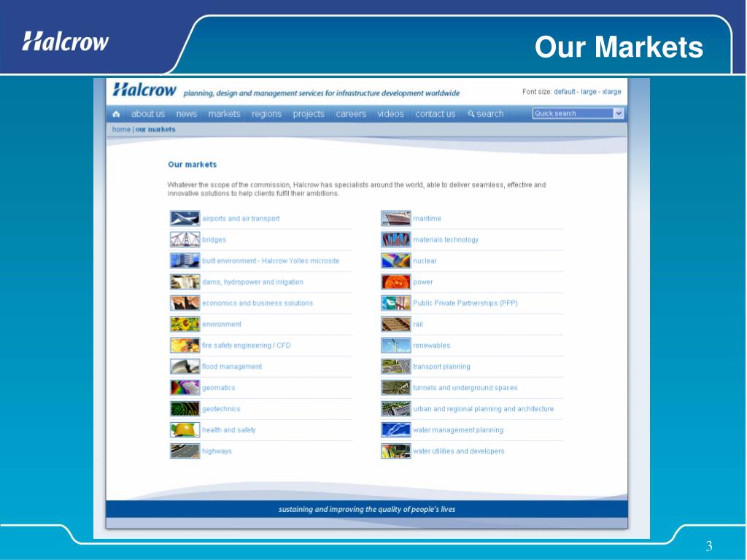Click the environment text link
The image size is (747, 560).
(x=222, y=324)
